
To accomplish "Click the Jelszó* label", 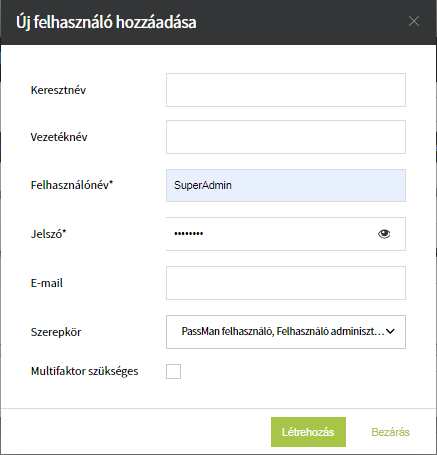I will click(x=49, y=234).
